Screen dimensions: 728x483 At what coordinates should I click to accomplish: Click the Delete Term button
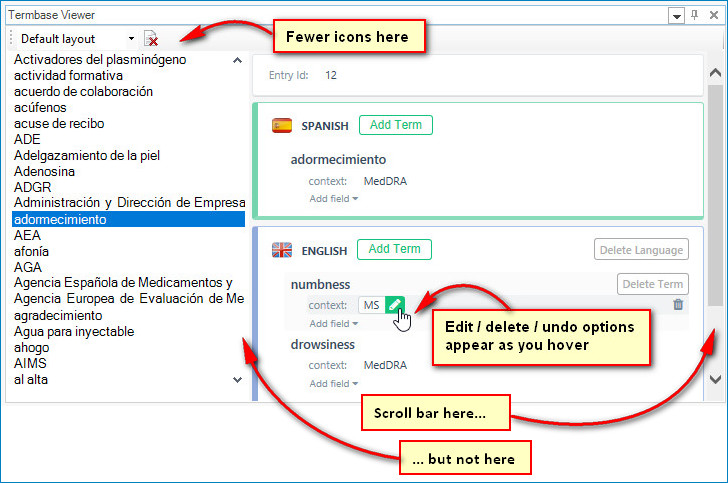tap(653, 284)
